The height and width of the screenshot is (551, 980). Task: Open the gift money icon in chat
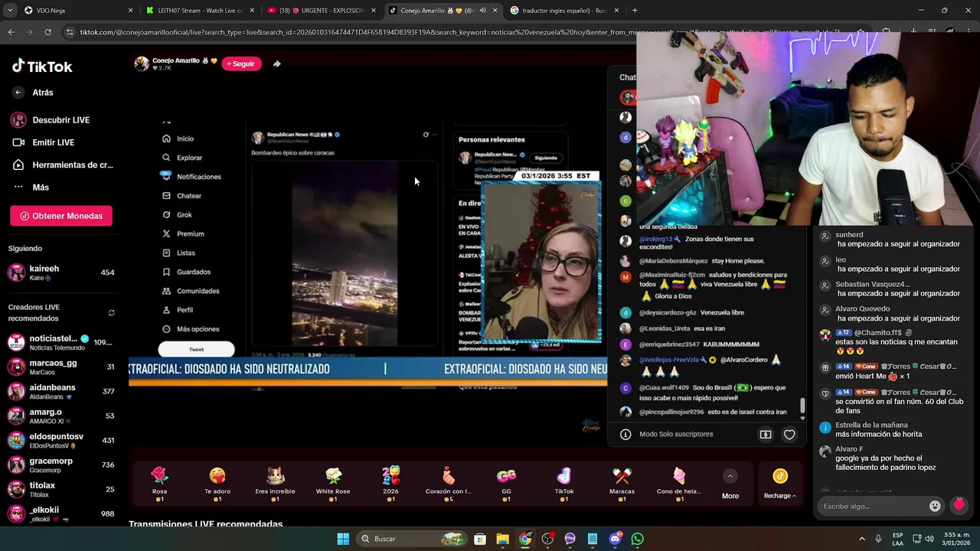765,434
